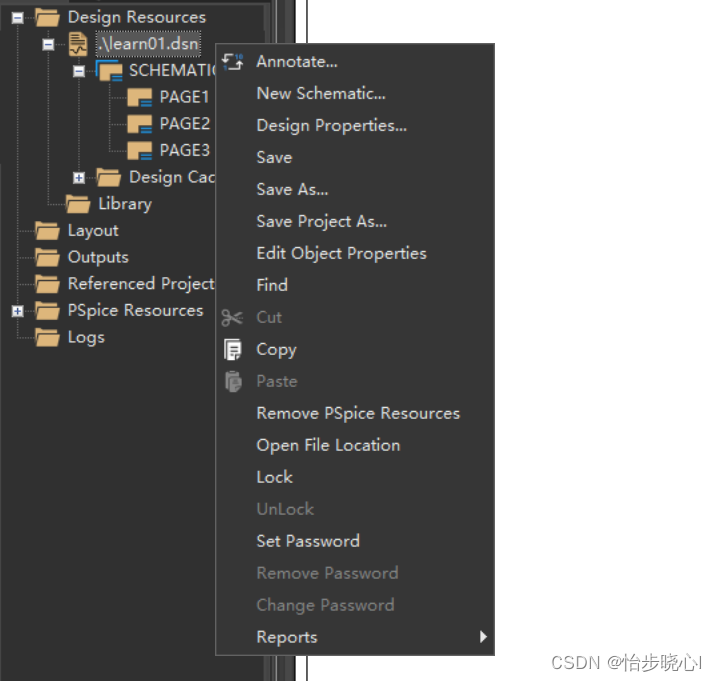Select the Layout folder in tree
Screen dimensions: 717x681
(x=92, y=231)
